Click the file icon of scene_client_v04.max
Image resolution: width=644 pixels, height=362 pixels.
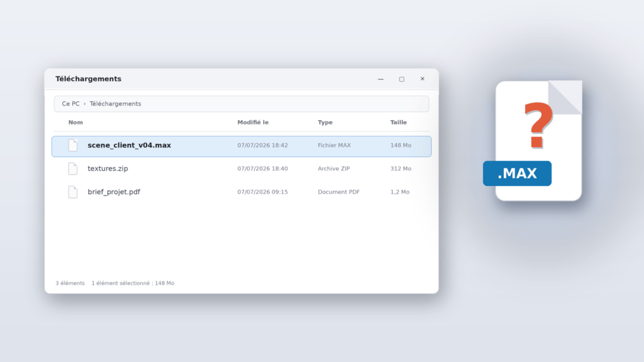coord(73,145)
